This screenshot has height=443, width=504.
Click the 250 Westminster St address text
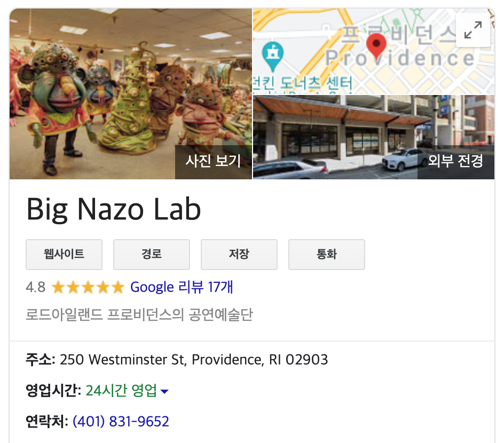point(194,360)
